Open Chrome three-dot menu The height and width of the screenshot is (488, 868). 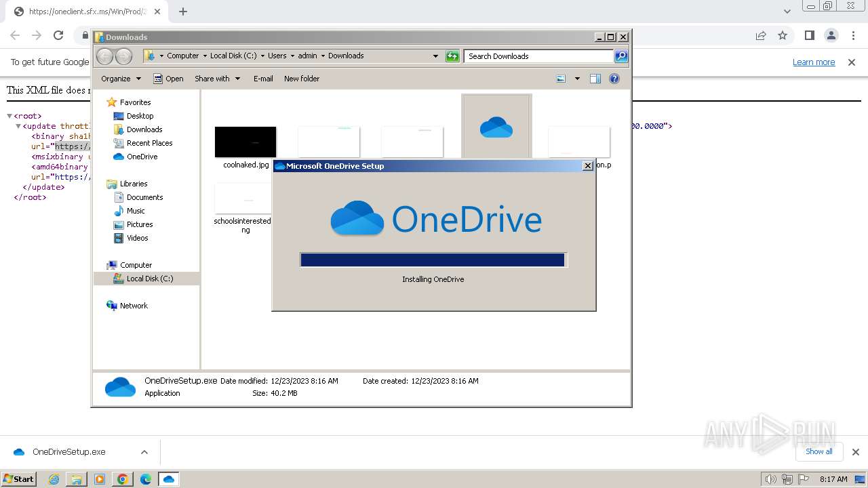pos(852,35)
